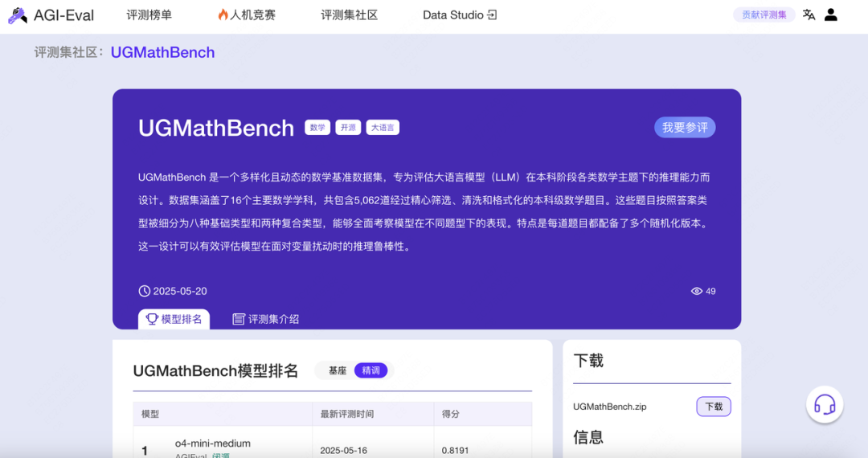This screenshot has height=458, width=868.
Task: Click the 数学 tag
Action: 317,128
